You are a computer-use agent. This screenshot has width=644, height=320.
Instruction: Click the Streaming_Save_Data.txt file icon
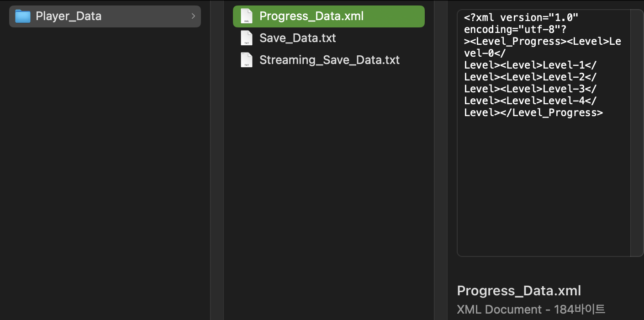pyautogui.click(x=247, y=60)
